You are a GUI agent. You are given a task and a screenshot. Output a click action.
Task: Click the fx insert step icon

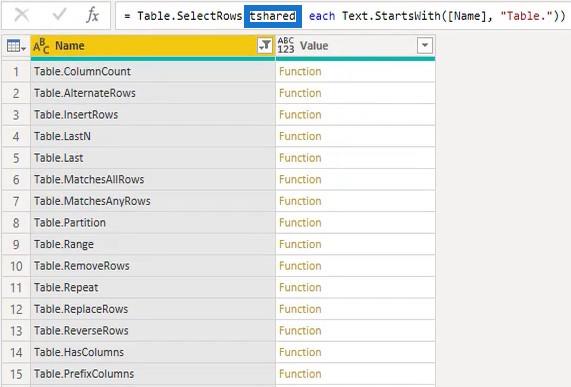pyautogui.click(x=92, y=15)
